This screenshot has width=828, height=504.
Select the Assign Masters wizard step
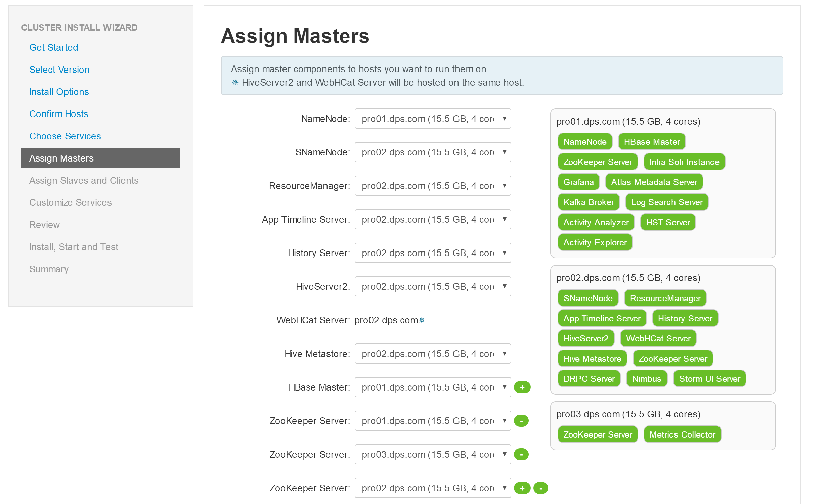101,158
